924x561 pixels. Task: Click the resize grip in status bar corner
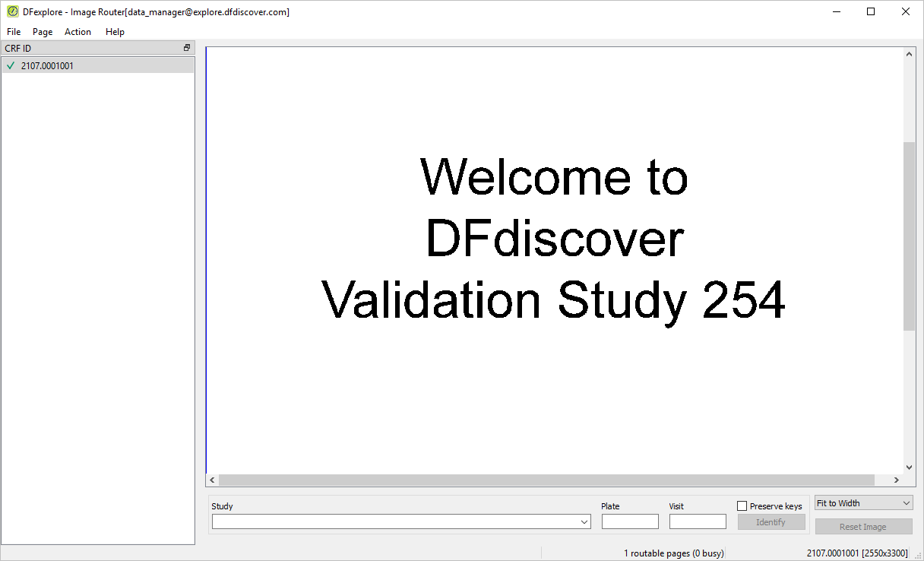(918, 555)
